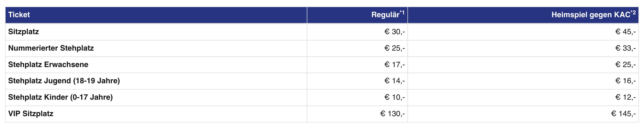Select the Nummerierter Stehplatz row label

point(51,48)
